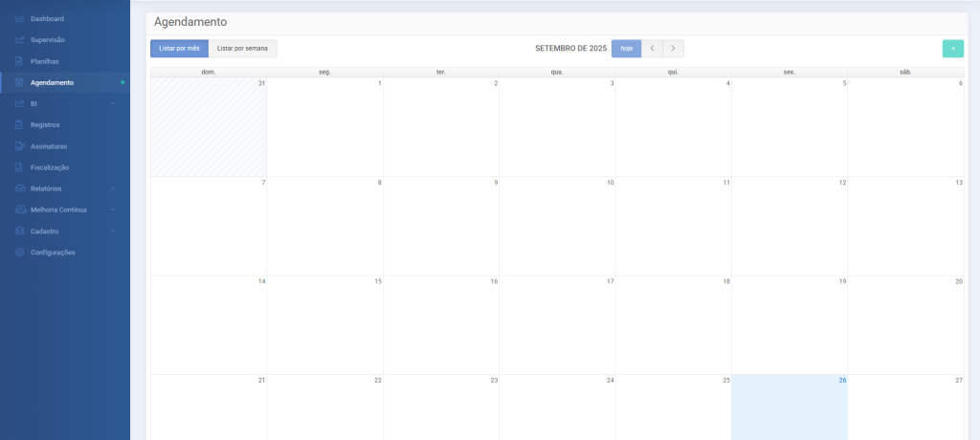Click day 10 in the calendar
Screen dimensions: 980x440
coord(556,226)
